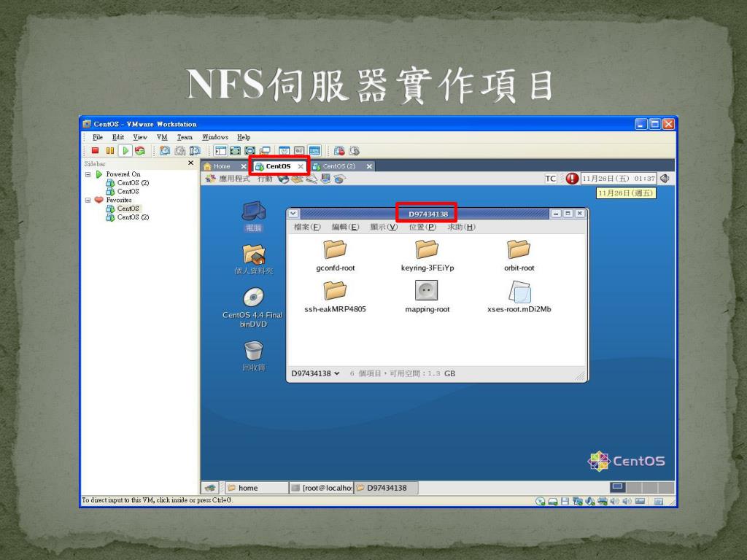The height and width of the screenshot is (560, 747).
Task: Select the CentOS 4.4 Final binDVD icon
Action: [253, 308]
